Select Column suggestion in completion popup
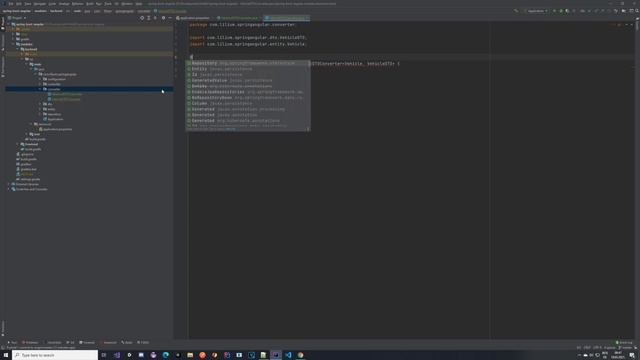640x360 pixels. [x=248, y=103]
